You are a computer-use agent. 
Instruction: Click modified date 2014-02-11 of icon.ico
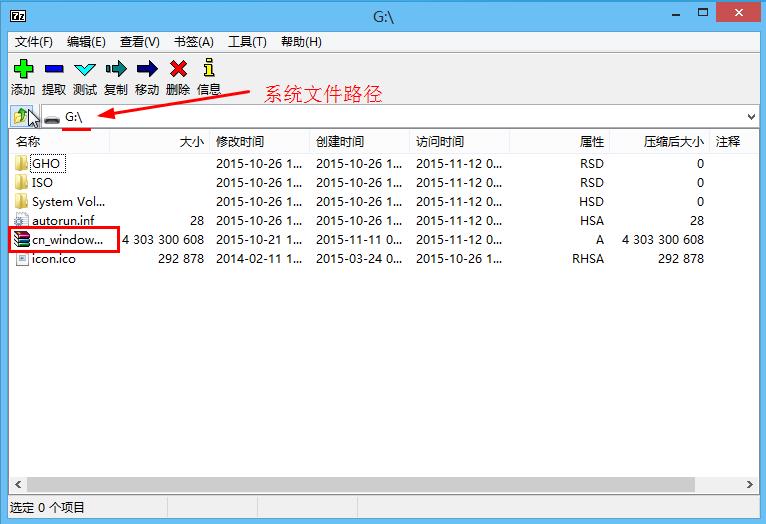pyautogui.click(x=259, y=258)
